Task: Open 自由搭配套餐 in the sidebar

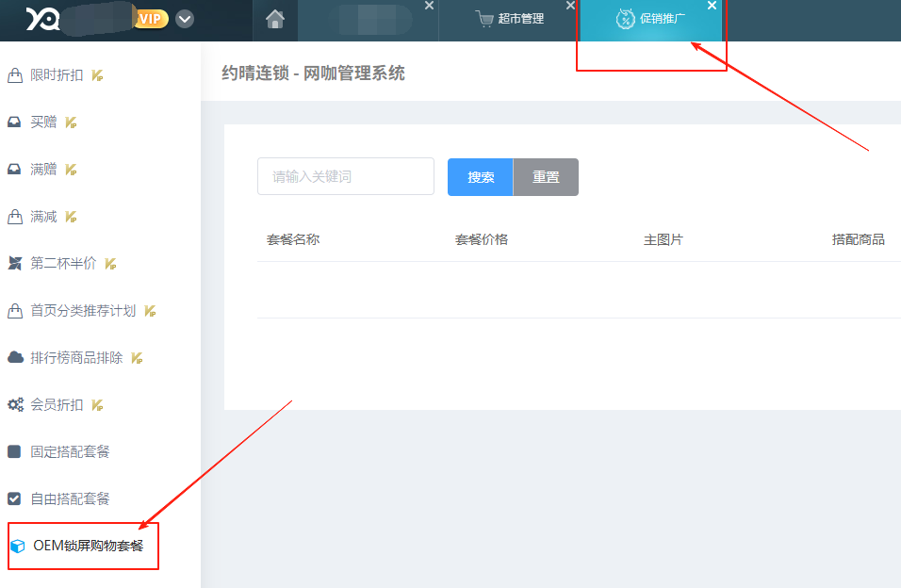Action: [70, 498]
